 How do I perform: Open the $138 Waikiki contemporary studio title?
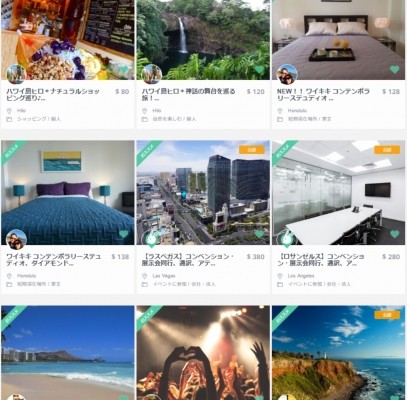[x=54, y=260]
